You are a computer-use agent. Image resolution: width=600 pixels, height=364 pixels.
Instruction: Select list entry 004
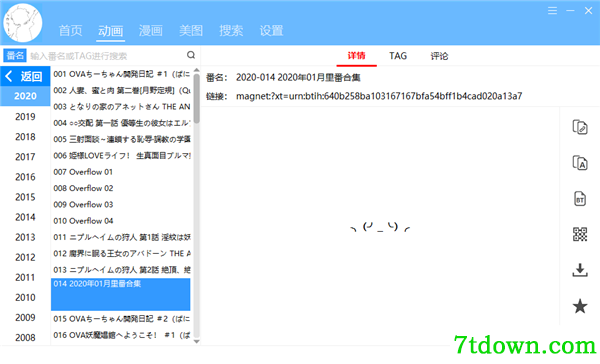tap(121, 123)
